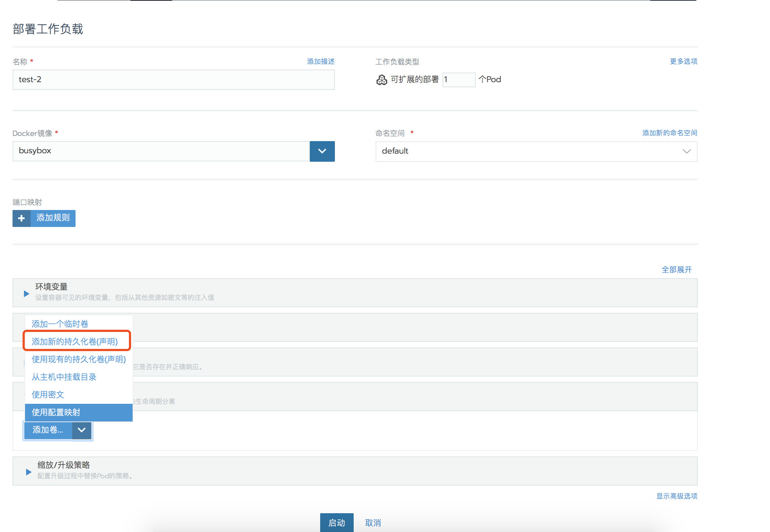This screenshot has height=532, width=770.
Task: Select 使用密文 volume option
Action: pos(48,395)
